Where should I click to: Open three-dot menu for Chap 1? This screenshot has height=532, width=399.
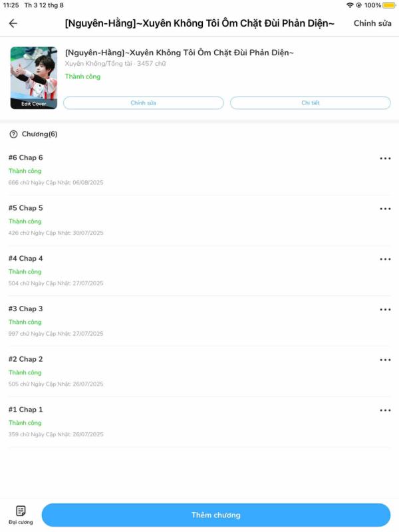385,410
